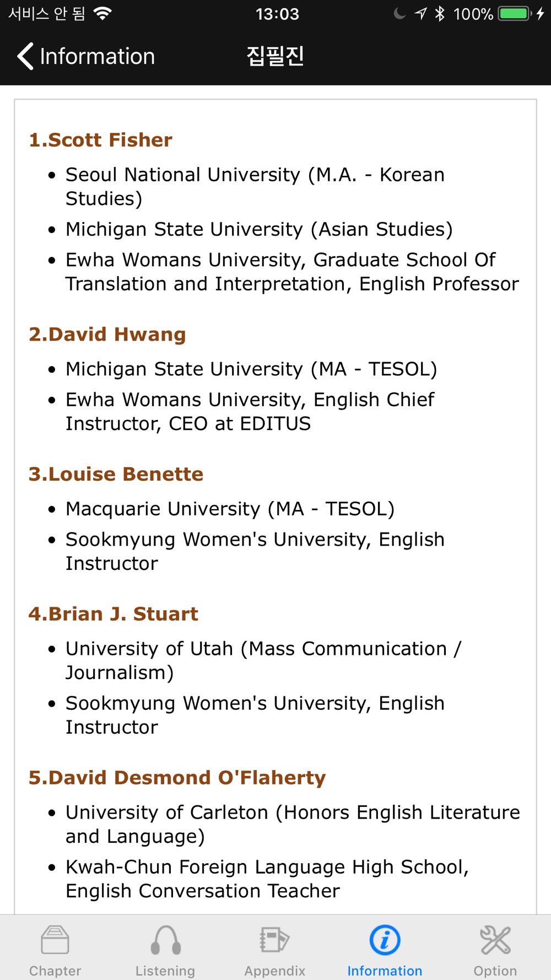Open the Option tools icon
This screenshot has width=551, height=980.
point(495,940)
